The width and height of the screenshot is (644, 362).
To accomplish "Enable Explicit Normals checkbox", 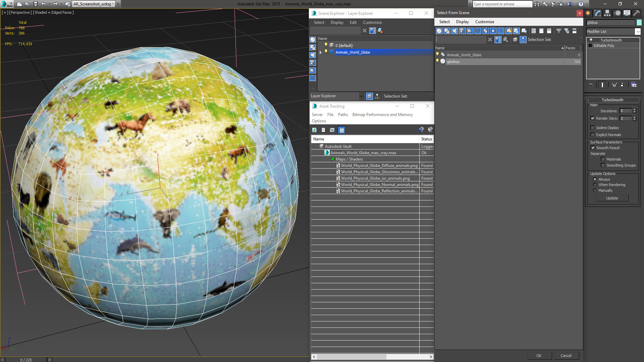I will tap(592, 135).
